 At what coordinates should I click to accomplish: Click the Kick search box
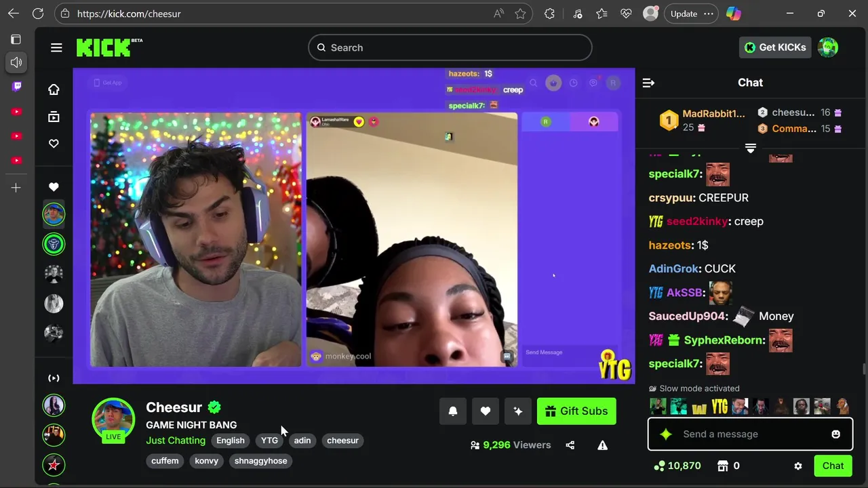[450, 47]
